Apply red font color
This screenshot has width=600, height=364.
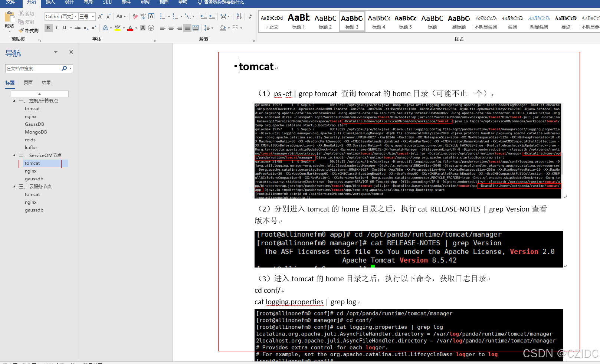[130, 28]
